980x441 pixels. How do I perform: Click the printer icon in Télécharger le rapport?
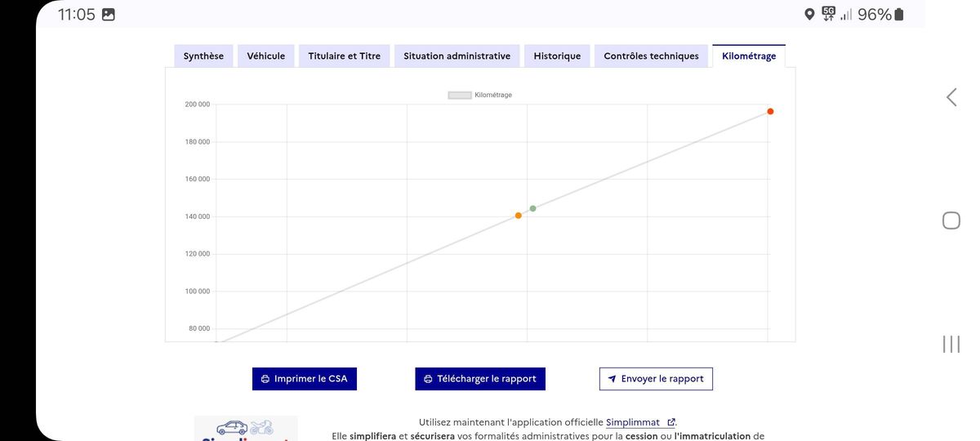tap(428, 379)
